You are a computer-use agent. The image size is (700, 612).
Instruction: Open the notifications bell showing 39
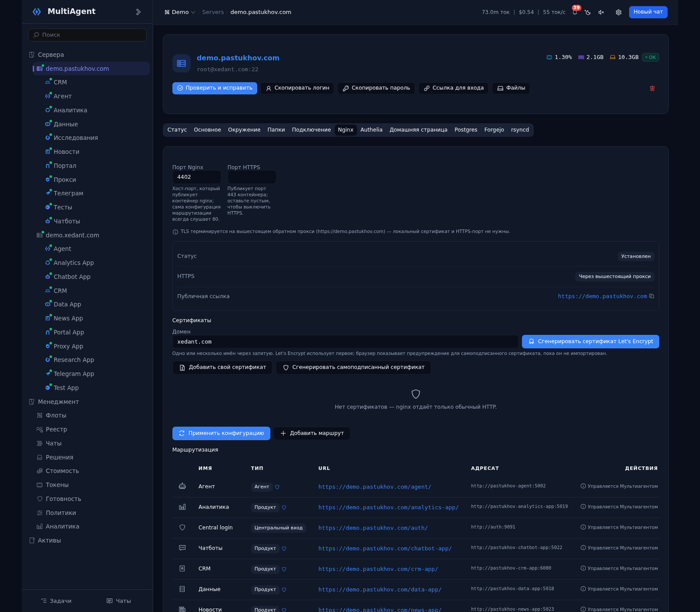(575, 12)
